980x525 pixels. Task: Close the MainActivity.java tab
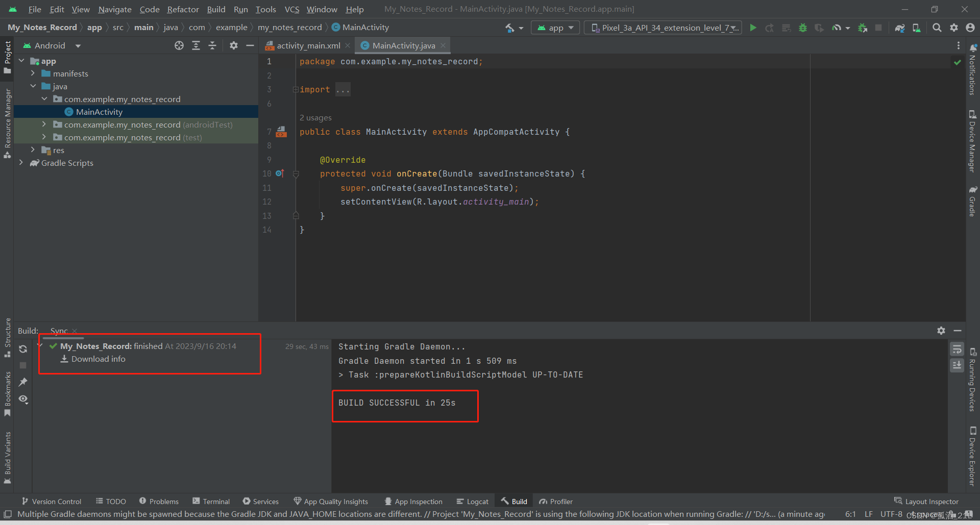click(x=443, y=45)
